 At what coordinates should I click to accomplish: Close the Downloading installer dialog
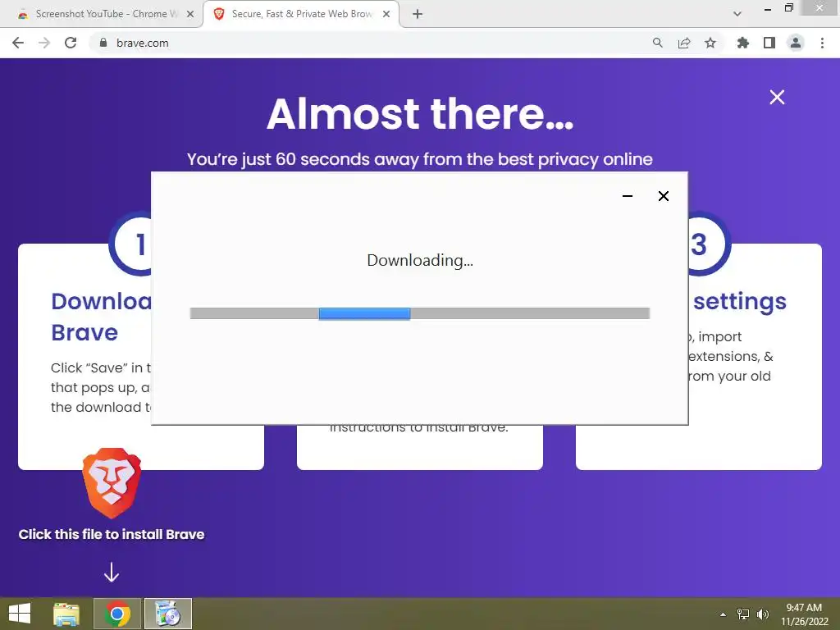(x=663, y=196)
